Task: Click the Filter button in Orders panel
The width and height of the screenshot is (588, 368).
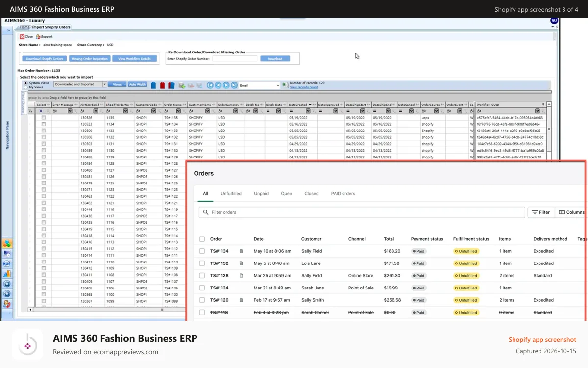Action: coord(541,212)
